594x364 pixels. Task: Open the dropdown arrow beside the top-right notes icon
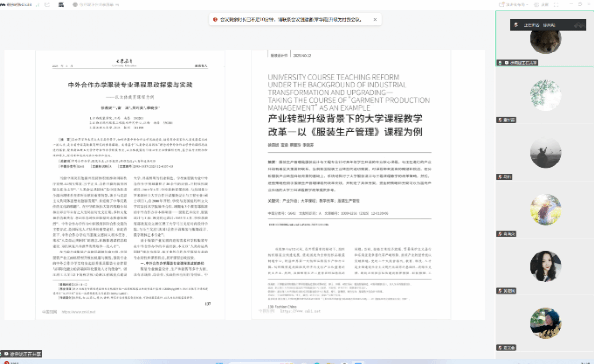(x=527, y=5)
